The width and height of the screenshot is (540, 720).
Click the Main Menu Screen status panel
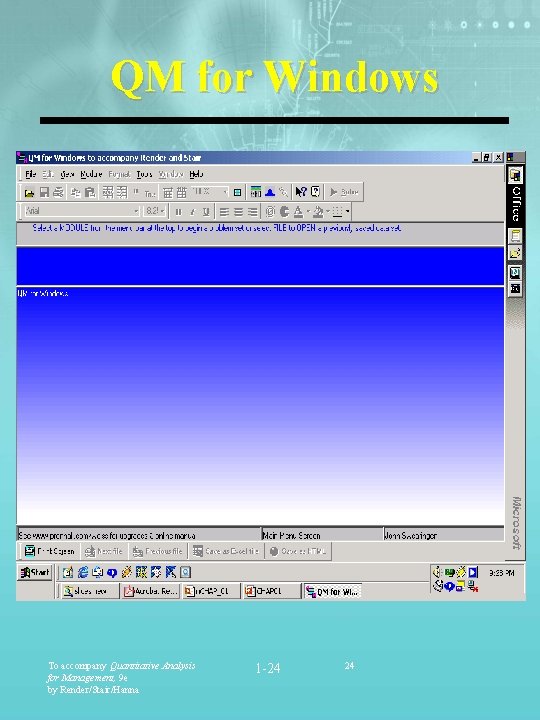click(x=322, y=535)
